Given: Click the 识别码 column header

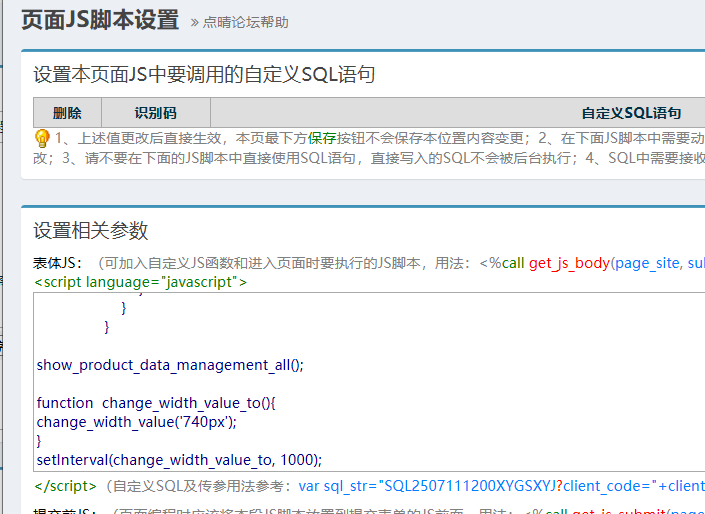Looking at the screenshot, I should click(x=156, y=113).
